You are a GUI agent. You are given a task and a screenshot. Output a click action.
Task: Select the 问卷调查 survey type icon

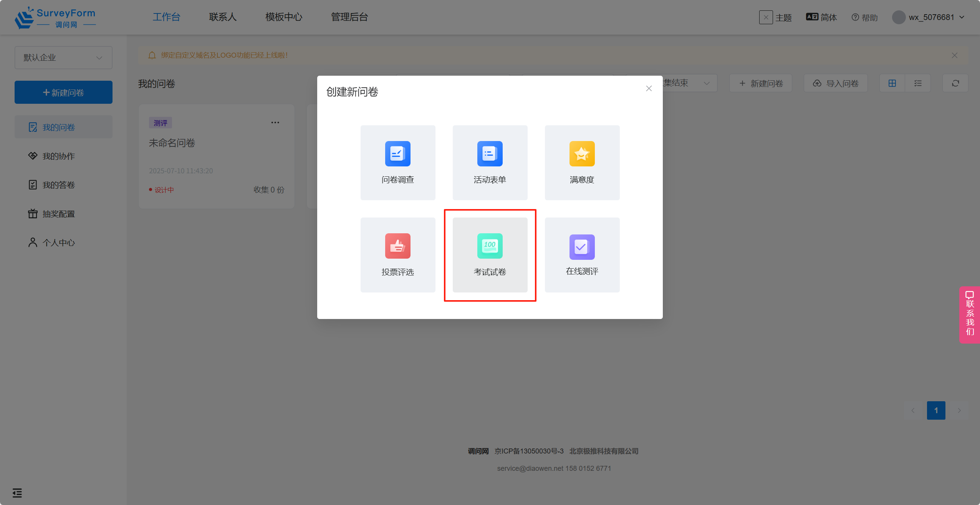pos(397,154)
